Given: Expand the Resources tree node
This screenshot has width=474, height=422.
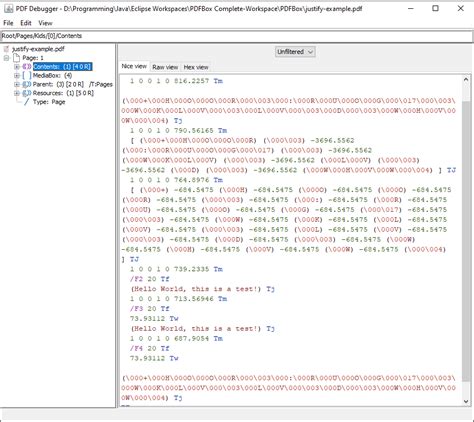Looking at the screenshot, I should [17, 93].
